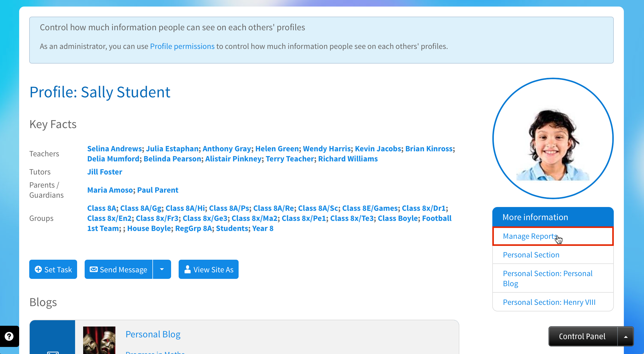Open teacher Delia Mumford's profile
The image size is (644, 354).
coord(113,159)
